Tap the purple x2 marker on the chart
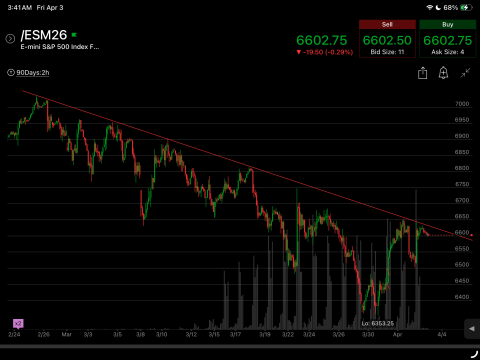The image size is (480, 360). [x=18, y=323]
